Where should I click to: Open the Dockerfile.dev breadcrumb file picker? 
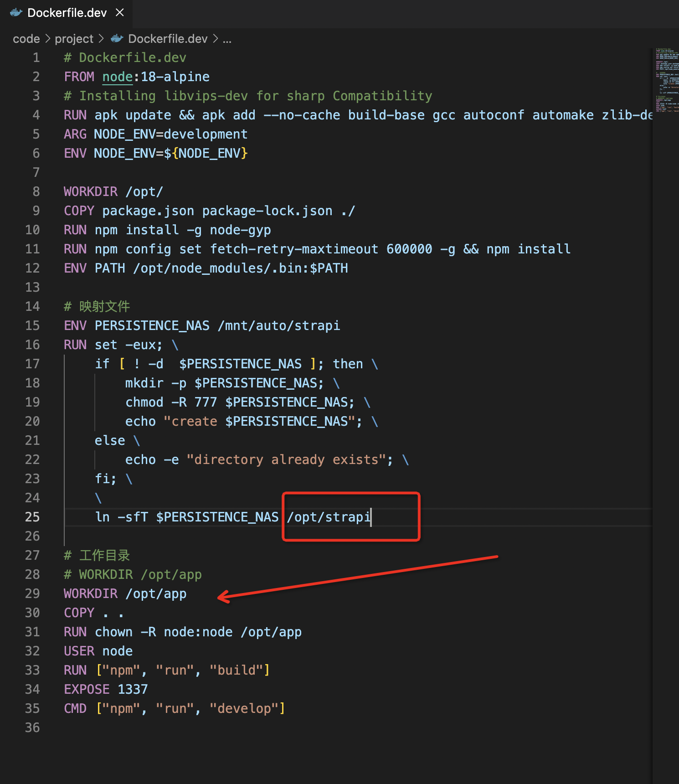click(167, 39)
